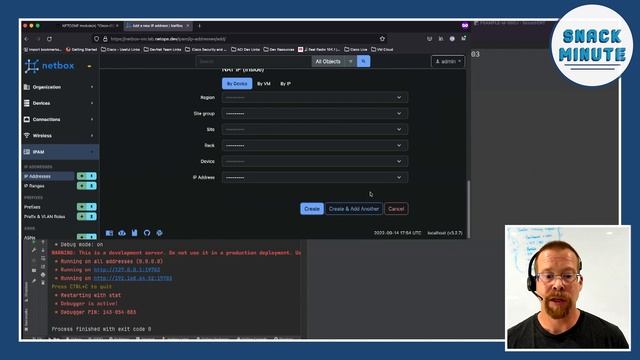640x360 pixels.
Task: Open the docs icon in the NetBox footer
Action: (109, 233)
